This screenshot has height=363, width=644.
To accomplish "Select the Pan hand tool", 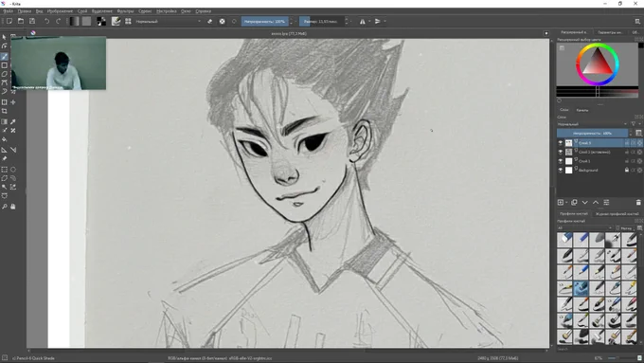I will click(13, 207).
